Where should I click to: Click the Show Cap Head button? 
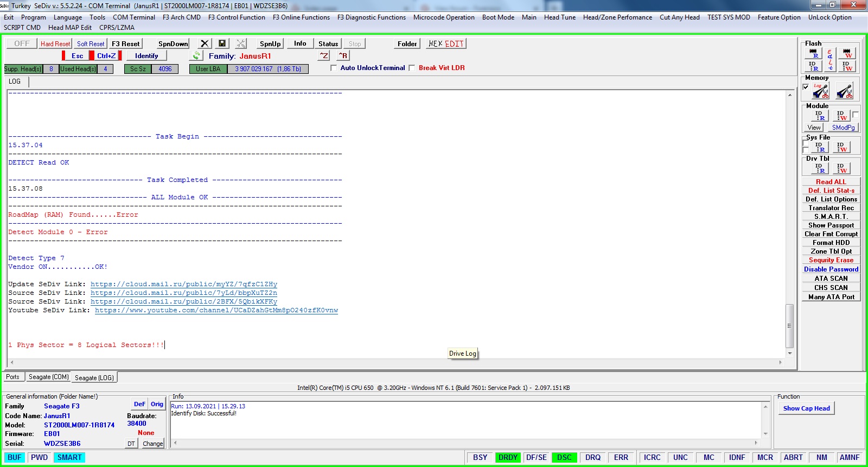[x=806, y=408]
